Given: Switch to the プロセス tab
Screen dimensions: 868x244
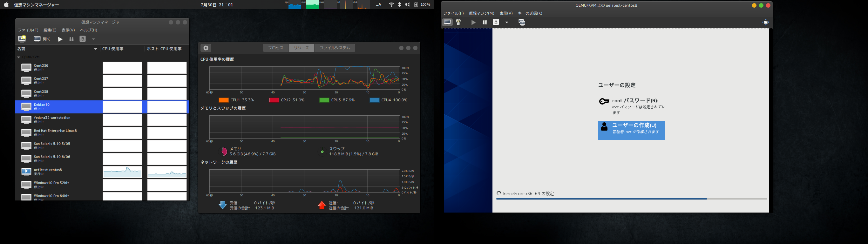Looking at the screenshot, I should [276, 48].
